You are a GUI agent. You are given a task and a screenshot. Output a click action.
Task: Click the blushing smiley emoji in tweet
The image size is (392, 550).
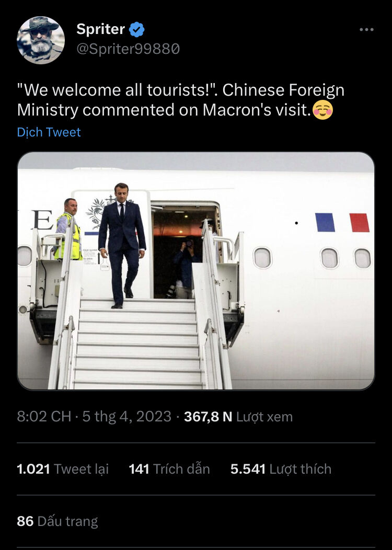[322, 110]
